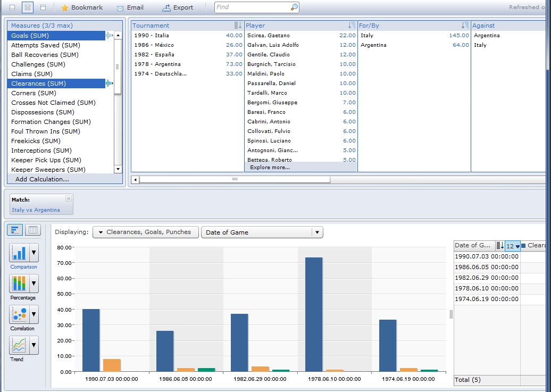This screenshot has width=551, height=392.
Task: Click Explore more... in Player facet
Action: point(270,168)
